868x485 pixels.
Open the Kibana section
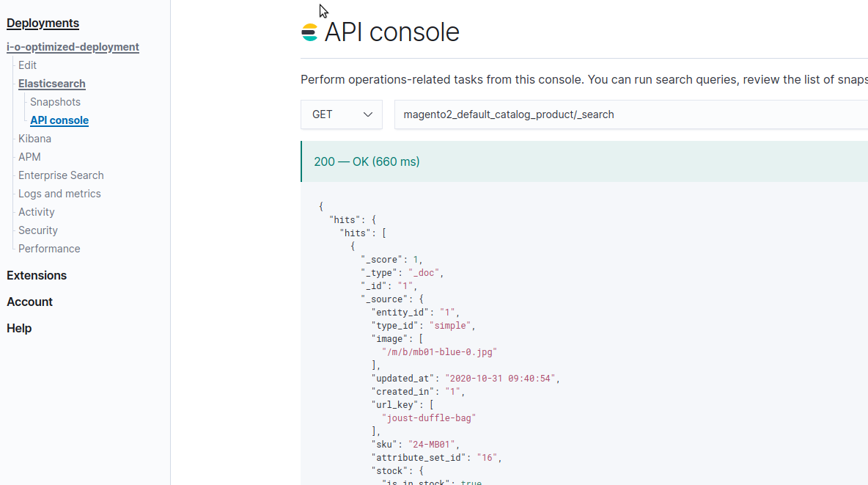click(34, 138)
